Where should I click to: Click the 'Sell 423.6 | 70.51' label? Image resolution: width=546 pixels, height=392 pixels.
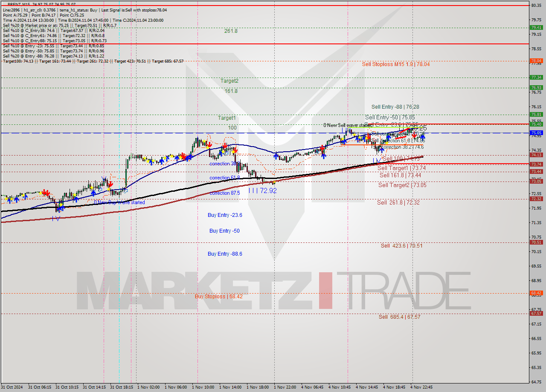pyautogui.click(x=402, y=245)
